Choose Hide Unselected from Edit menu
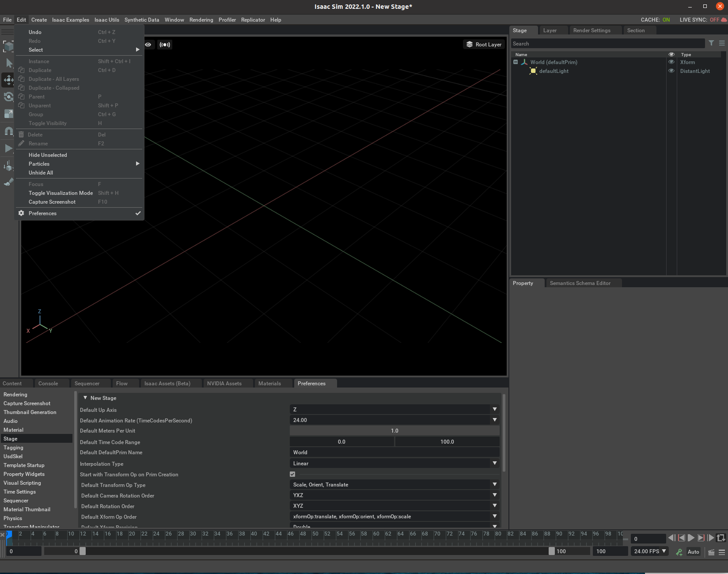 80,155
